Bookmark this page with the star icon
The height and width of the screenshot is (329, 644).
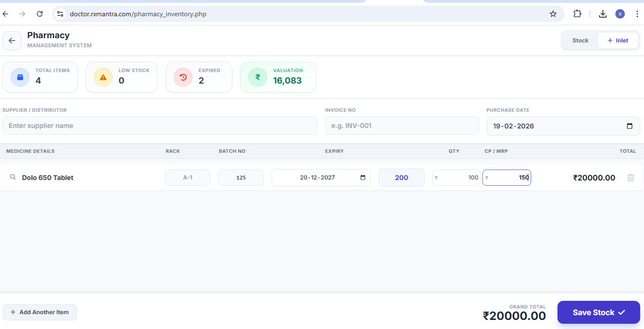[553, 14]
